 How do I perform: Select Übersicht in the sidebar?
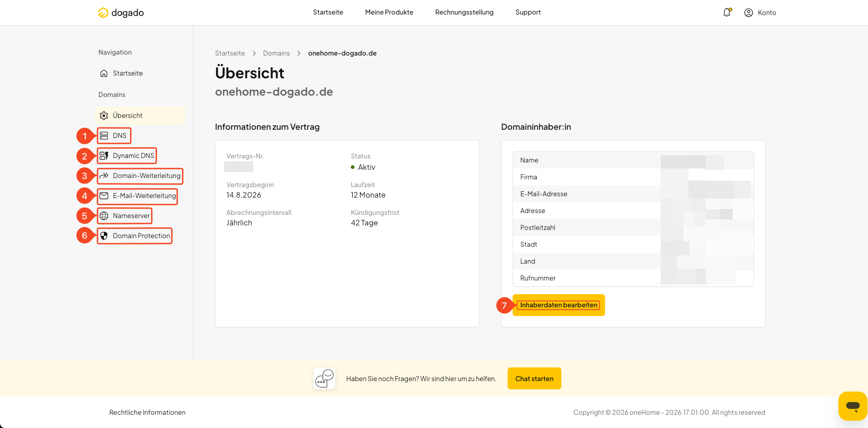tap(140, 116)
